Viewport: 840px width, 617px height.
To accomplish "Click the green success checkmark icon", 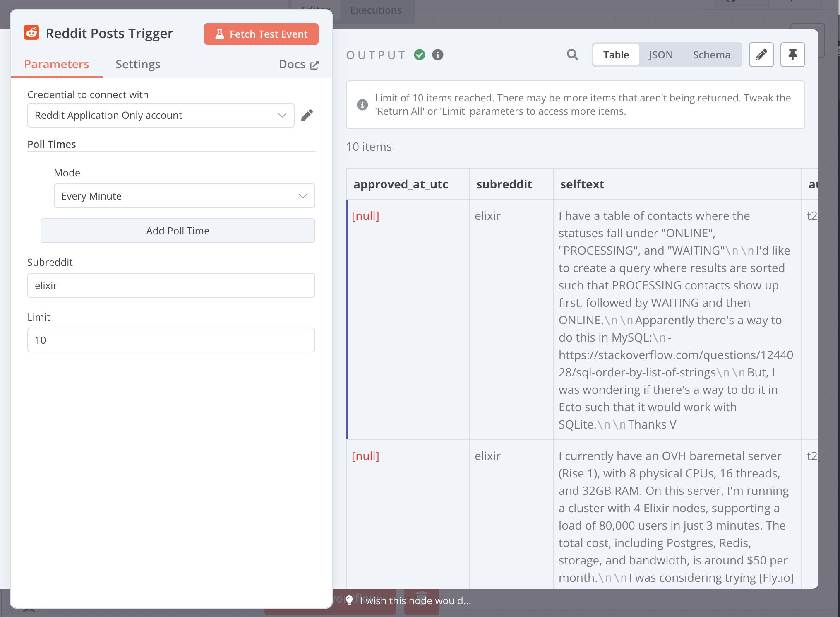I will point(420,55).
